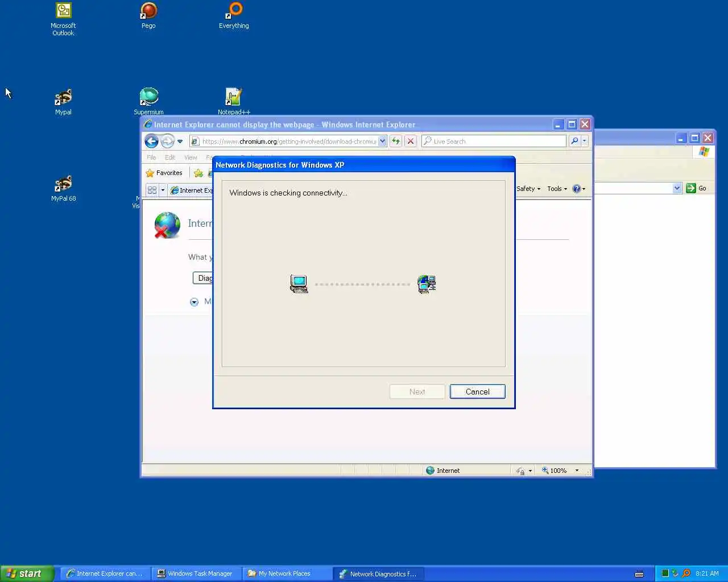Screen dimensions: 728x582
Task: Select the Supermium desktop icon
Action: [148, 102]
